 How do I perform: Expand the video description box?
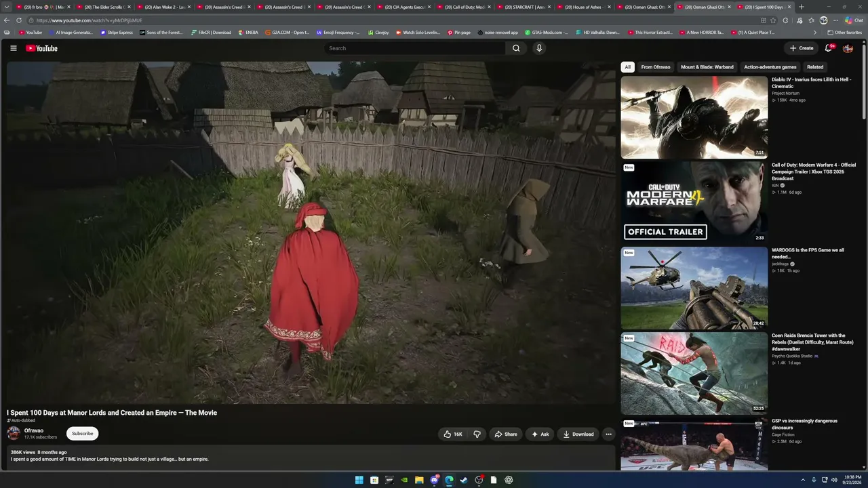[311, 457]
